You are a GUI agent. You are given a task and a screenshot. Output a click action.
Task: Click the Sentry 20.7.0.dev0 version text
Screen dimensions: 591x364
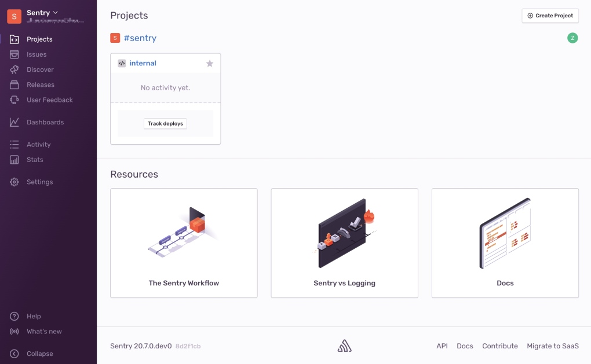141,346
